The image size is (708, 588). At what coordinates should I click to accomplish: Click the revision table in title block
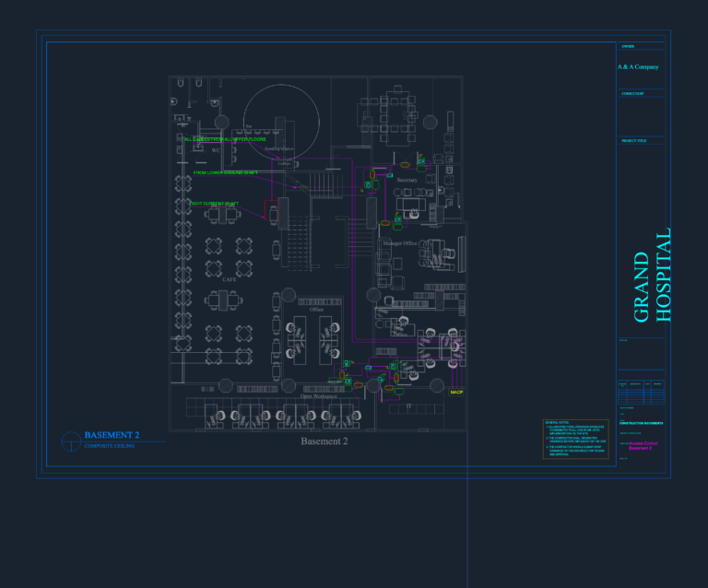tap(642, 393)
